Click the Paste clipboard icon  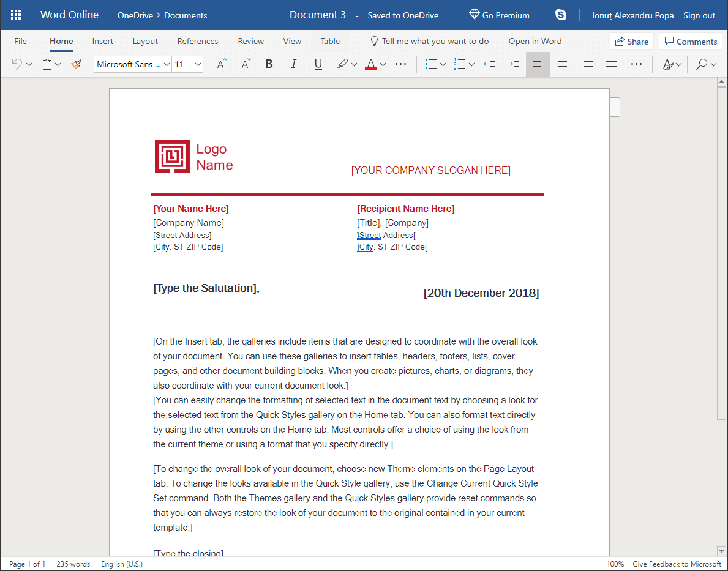47,64
